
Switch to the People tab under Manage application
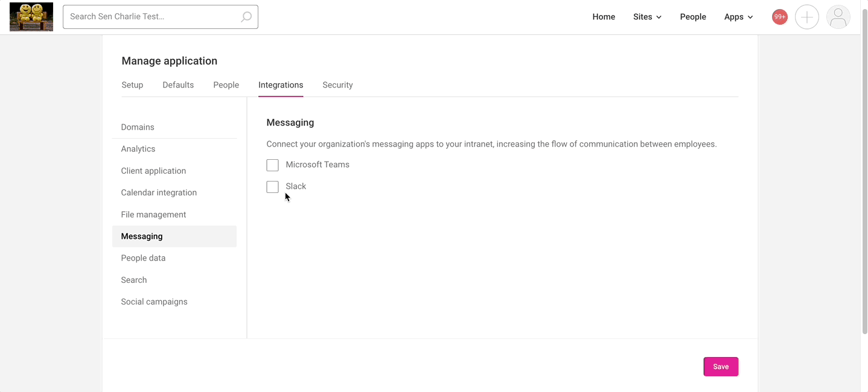pyautogui.click(x=226, y=85)
